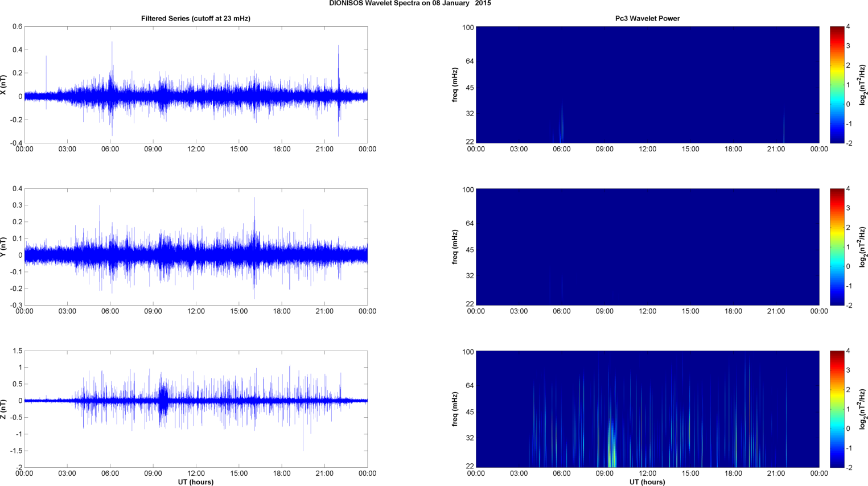Image resolution: width=868 pixels, height=486 pixels.
Task: Click the "12:00" tick under the bottom wavelet spectrum
Action: click(x=647, y=473)
